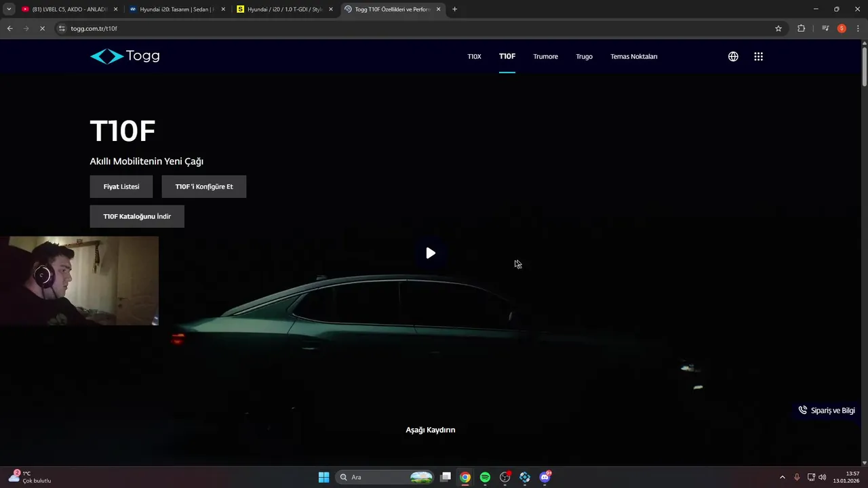Open OBS Studio from the taskbar
The width and height of the screenshot is (868, 488).
click(505, 477)
